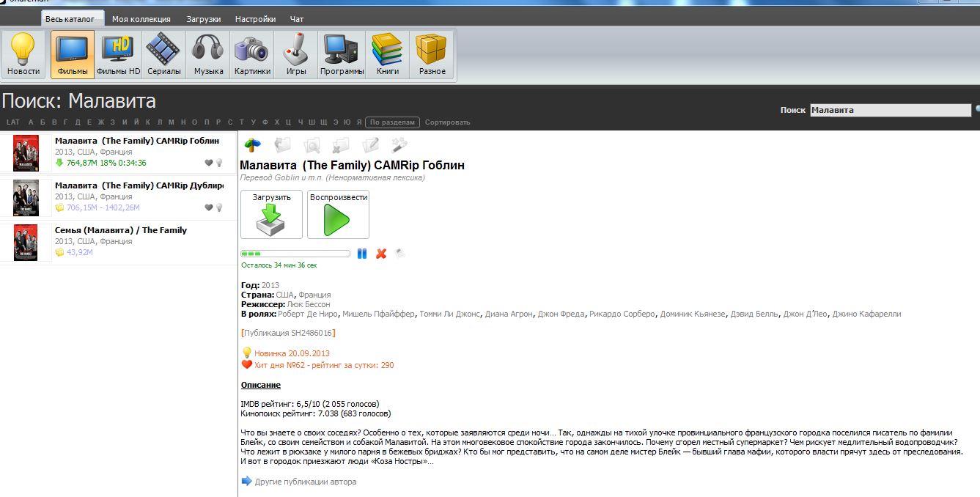Screen dimensions: 980x497
Task: Click the bulb icon on the CAMRip Дублированный row
Action: click(218, 208)
